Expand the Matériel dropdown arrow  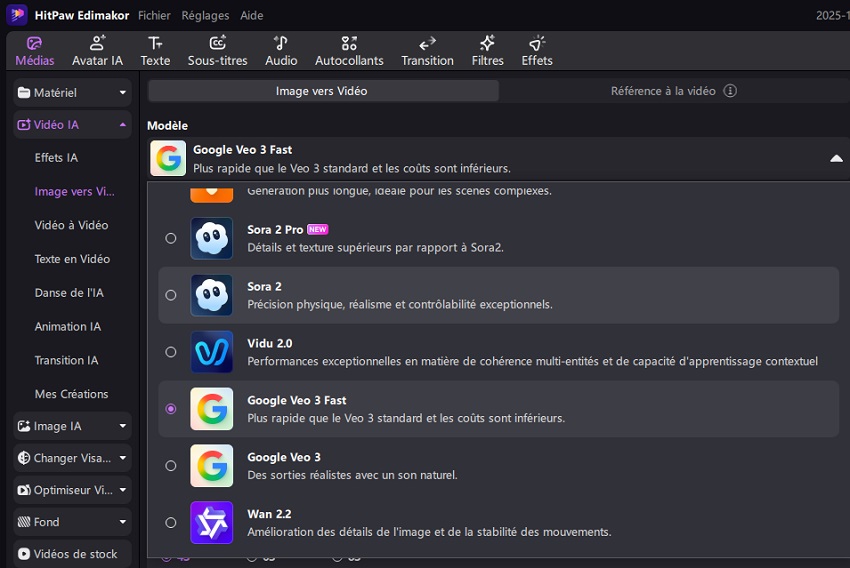(x=123, y=93)
